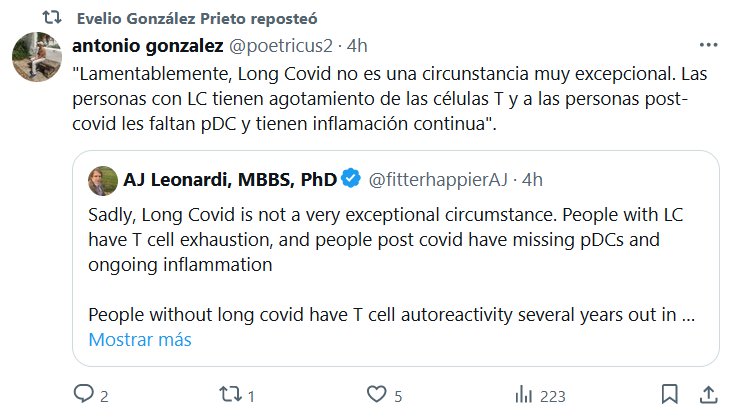Click the share upload icon

pos(708,394)
